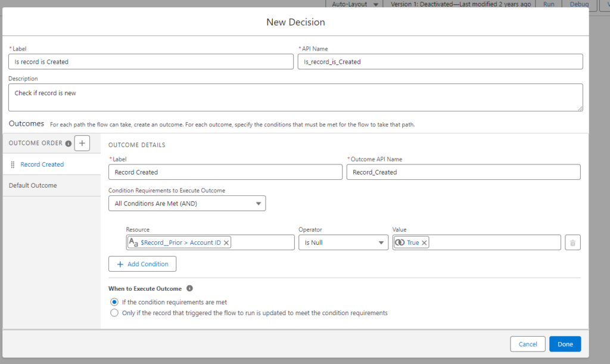
Task: Select the Record Created outcome
Action: 42,164
